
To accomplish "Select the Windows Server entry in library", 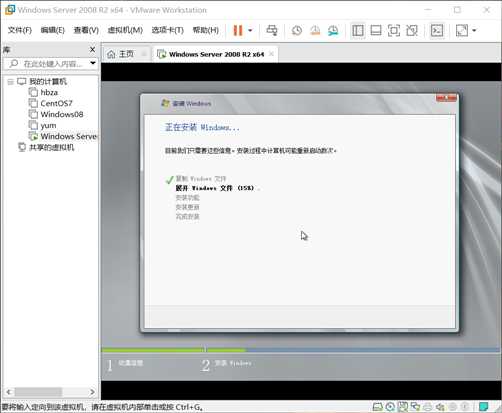I will click(x=68, y=136).
